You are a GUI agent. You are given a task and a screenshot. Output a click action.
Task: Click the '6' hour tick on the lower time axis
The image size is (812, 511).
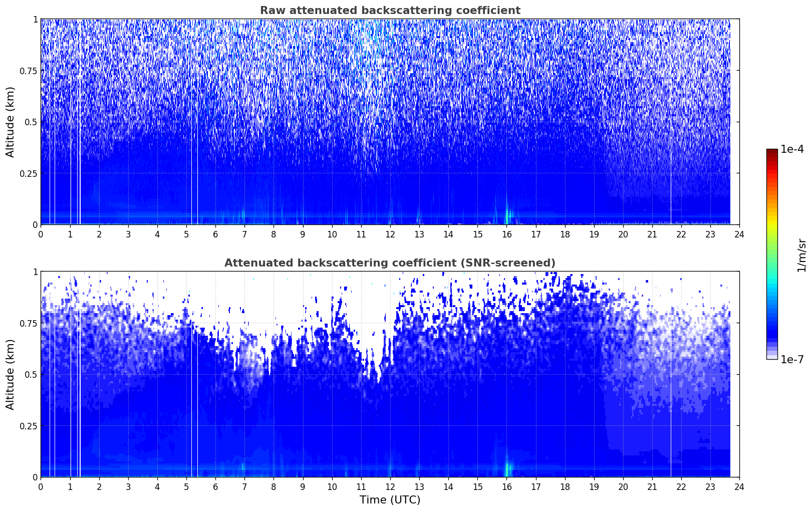(x=215, y=486)
